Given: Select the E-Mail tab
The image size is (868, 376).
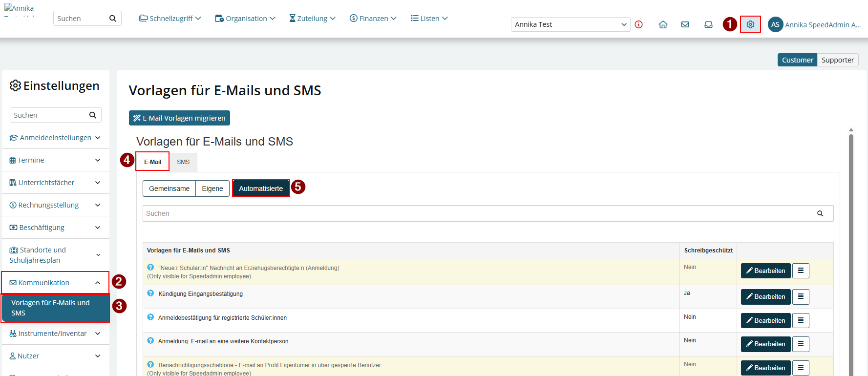Looking at the screenshot, I should coord(152,162).
